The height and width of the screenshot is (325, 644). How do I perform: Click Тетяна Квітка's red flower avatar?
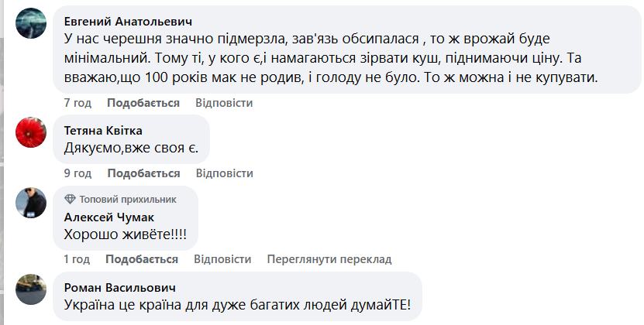(31, 132)
